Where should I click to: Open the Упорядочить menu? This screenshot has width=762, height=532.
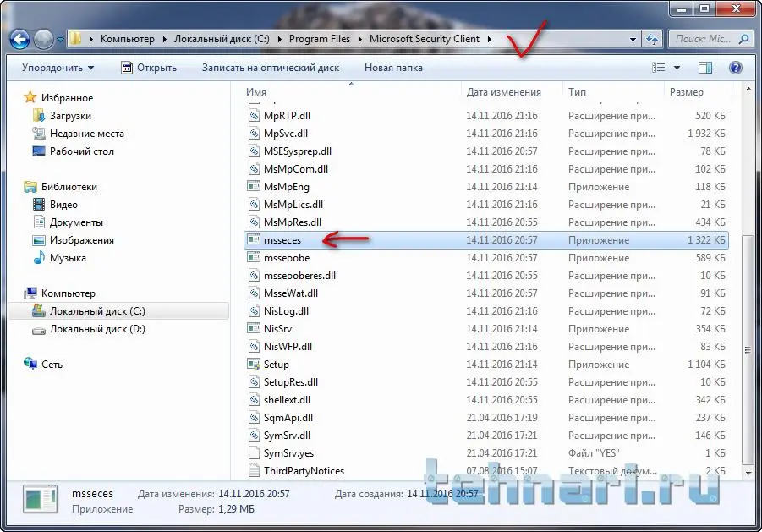pyautogui.click(x=58, y=68)
